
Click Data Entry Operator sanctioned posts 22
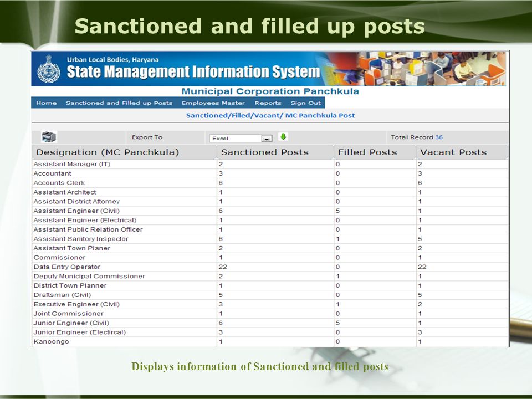click(223, 267)
